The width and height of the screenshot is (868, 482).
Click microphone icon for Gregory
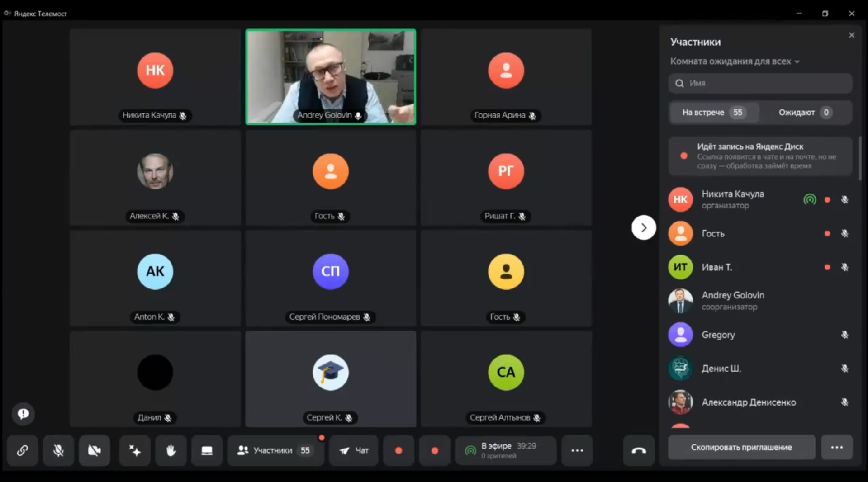[x=844, y=335]
